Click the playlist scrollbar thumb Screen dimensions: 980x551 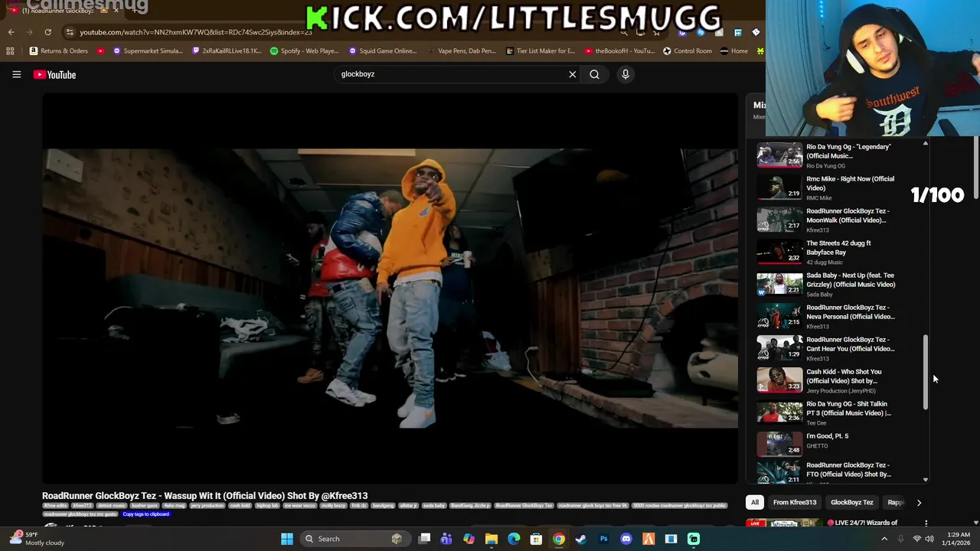pyautogui.click(x=926, y=372)
